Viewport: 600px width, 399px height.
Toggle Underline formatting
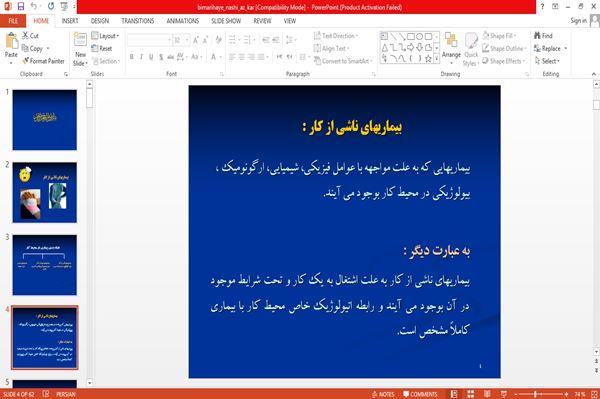click(x=151, y=57)
